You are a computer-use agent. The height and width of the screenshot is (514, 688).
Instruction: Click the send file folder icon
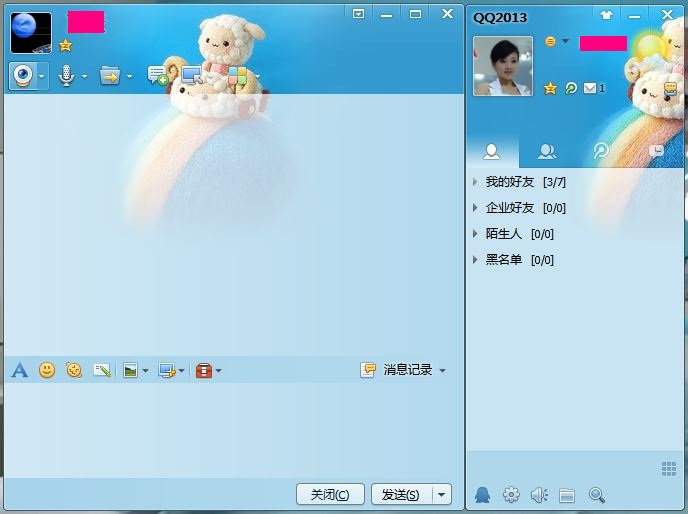coord(110,75)
